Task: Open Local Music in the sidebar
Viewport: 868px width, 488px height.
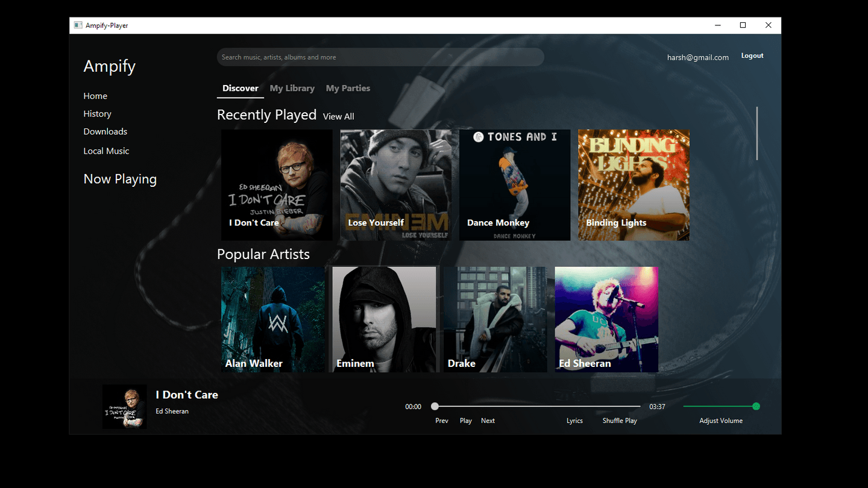Action: (x=106, y=151)
